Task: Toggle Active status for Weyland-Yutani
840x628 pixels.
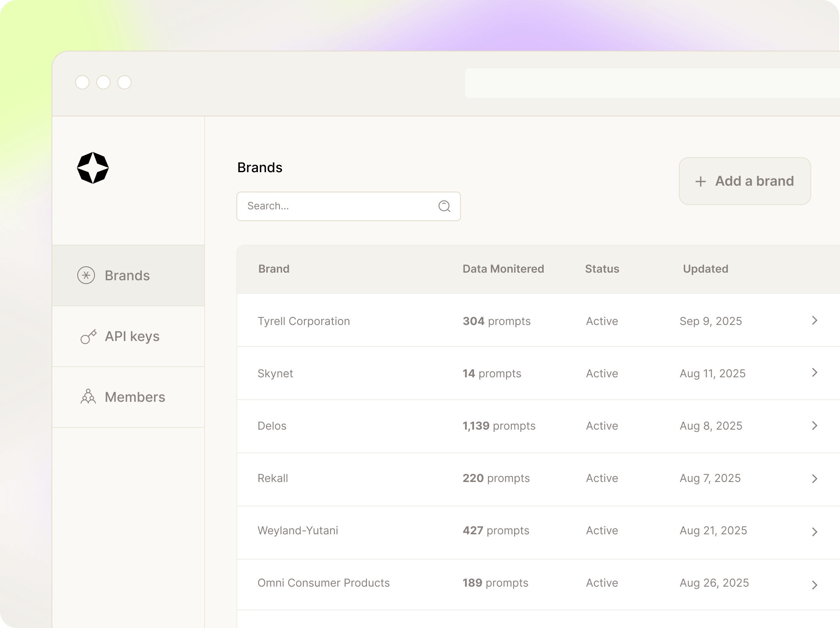Action: [x=602, y=531]
